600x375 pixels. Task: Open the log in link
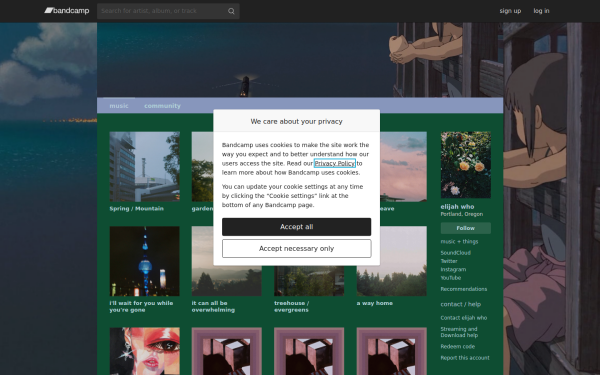[x=541, y=11]
